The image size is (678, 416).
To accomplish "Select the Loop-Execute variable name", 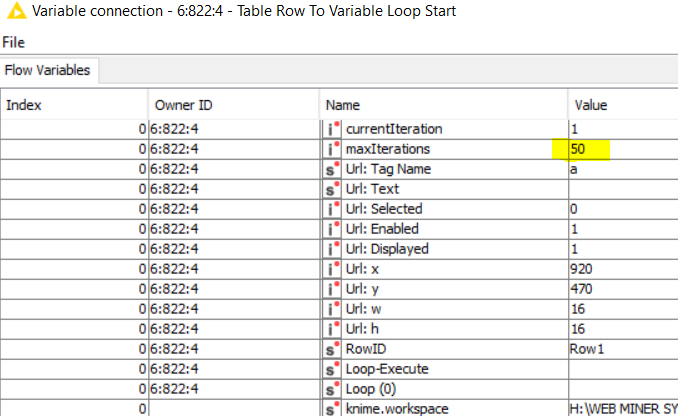I will coord(387,369).
